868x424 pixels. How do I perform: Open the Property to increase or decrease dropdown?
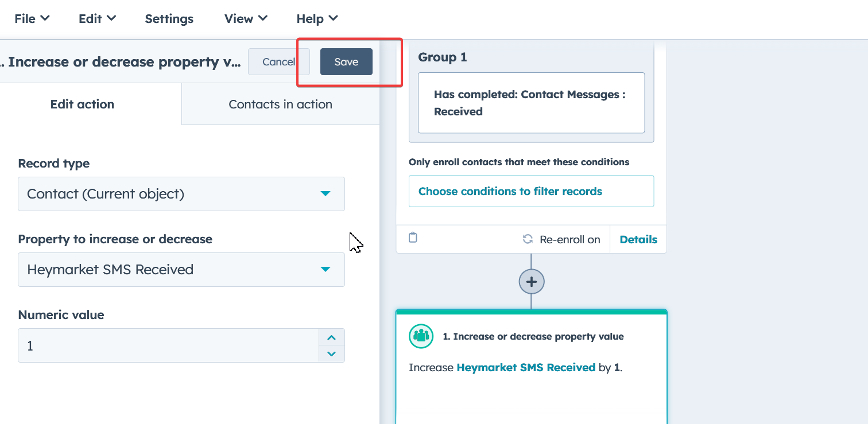[181, 270]
